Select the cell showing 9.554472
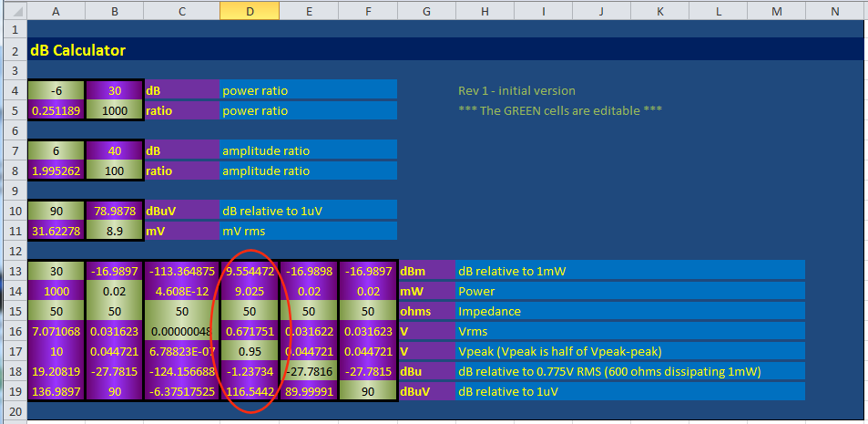The height and width of the screenshot is (424, 868). [x=250, y=271]
